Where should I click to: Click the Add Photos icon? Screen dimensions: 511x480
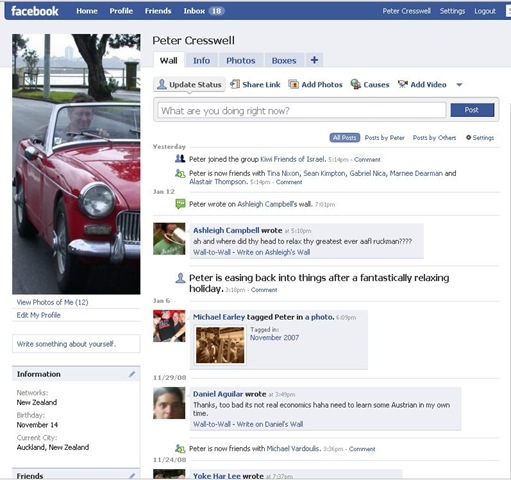pyautogui.click(x=293, y=84)
